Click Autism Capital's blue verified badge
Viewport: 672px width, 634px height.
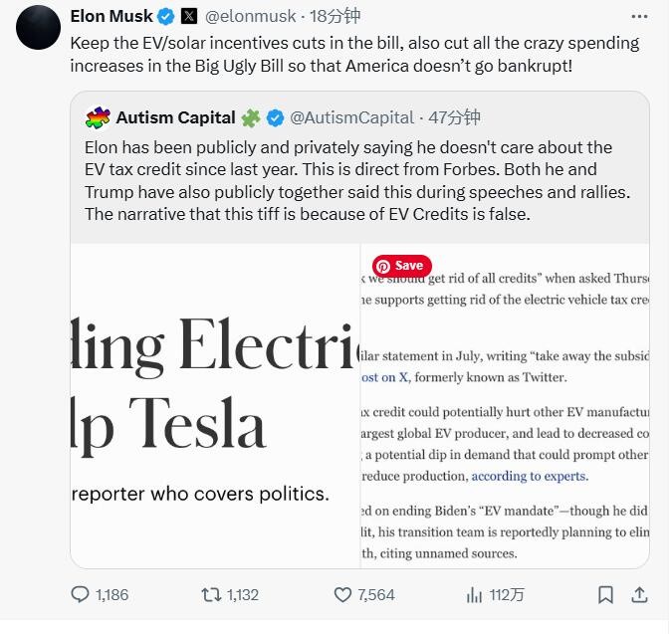275,117
